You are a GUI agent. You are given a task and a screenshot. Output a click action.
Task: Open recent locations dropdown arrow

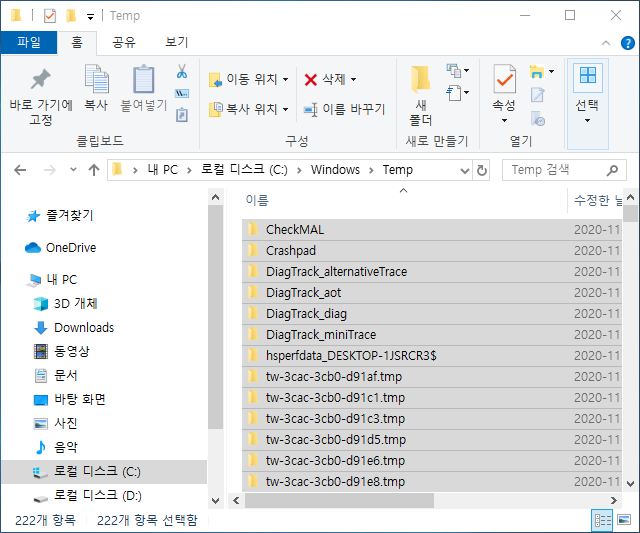tap(73, 169)
